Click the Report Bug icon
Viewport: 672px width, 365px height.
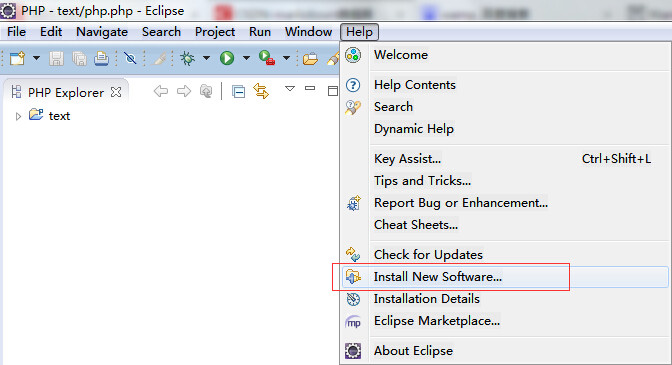pyautogui.click(x=354, y=203)
